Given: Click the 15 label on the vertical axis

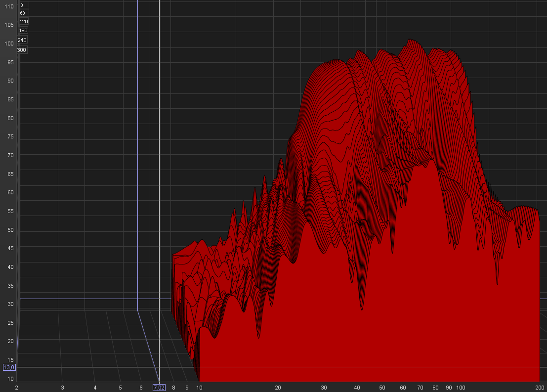Looking at the screenshot, I should 10,360.
